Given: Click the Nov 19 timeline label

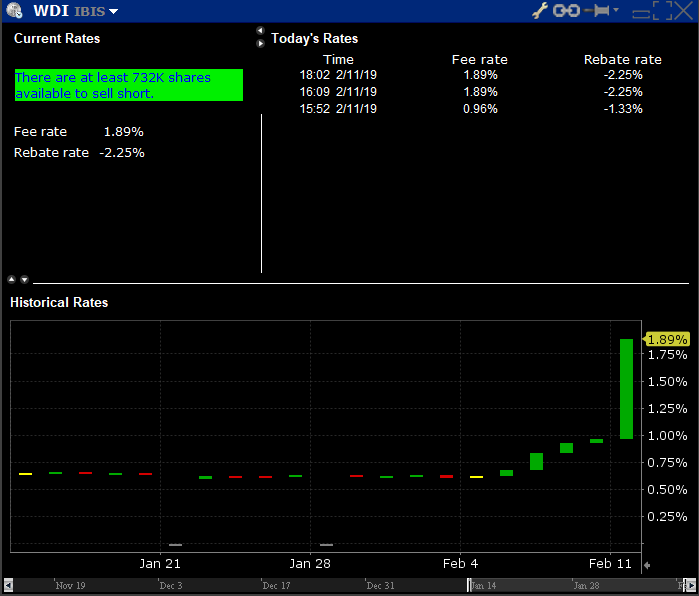Looking at the screenshot, I should 70,585.
